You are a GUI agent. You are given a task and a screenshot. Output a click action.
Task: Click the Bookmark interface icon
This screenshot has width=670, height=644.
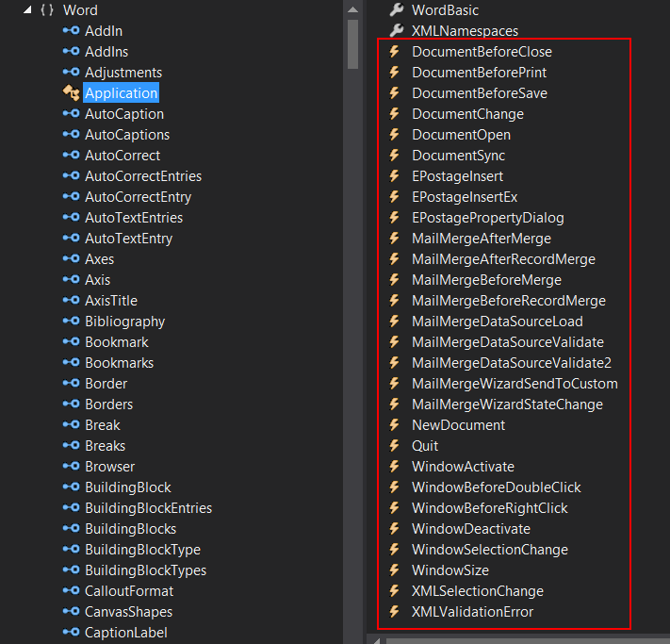[x=71, y=341]
